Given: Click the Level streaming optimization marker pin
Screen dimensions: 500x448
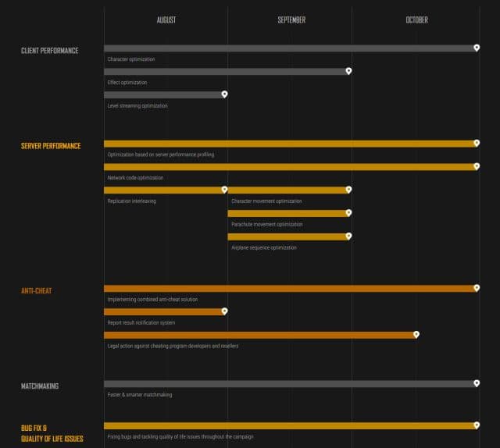Looking at the screenshot, I should click(224, 94).
